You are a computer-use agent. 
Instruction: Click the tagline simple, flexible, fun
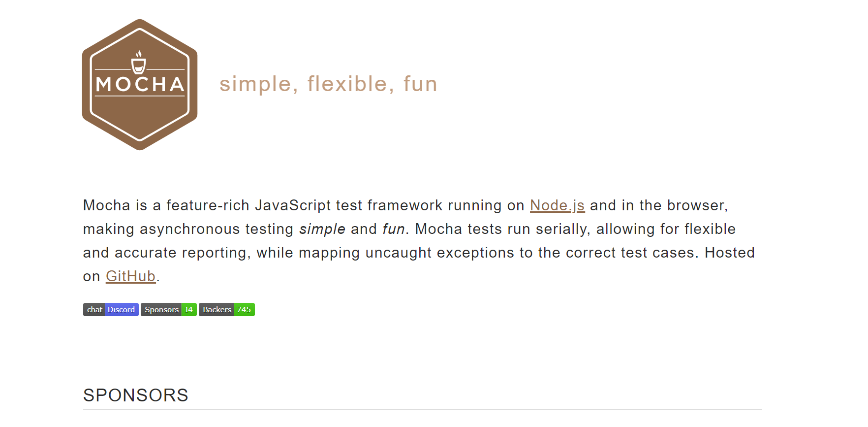pos(328,84)
